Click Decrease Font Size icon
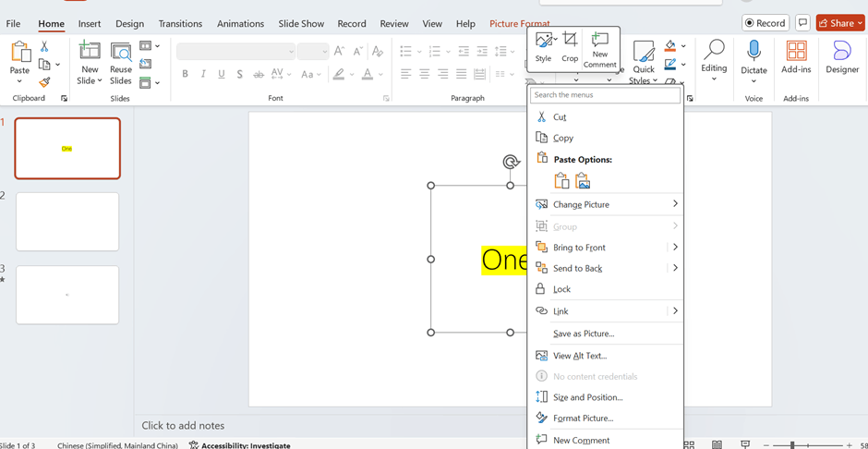868x449 pixels. [x=358, y=52]
